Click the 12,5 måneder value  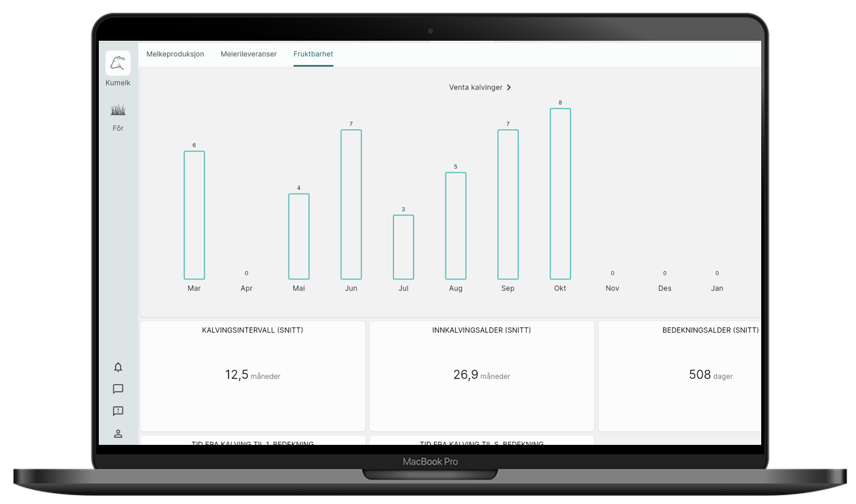pos(253,375)
